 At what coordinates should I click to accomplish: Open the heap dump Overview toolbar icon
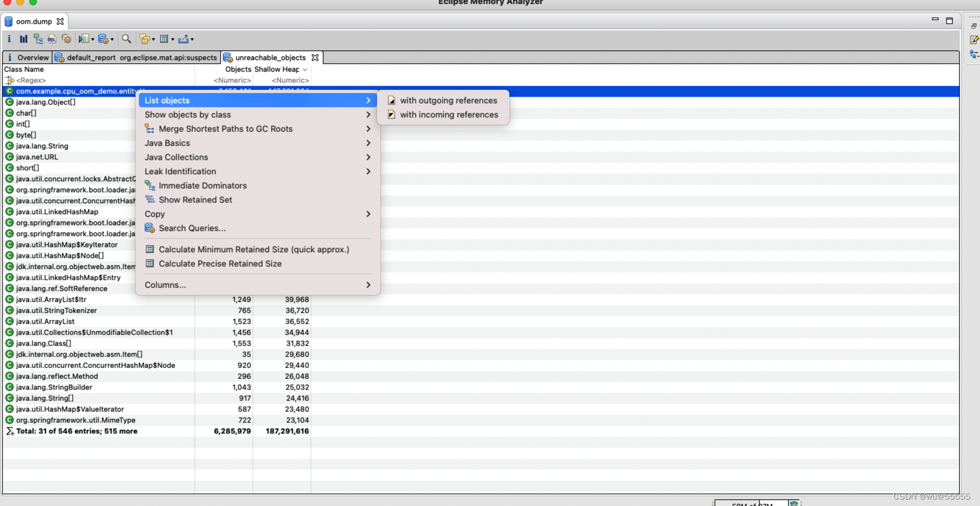(x=9, y=39)
